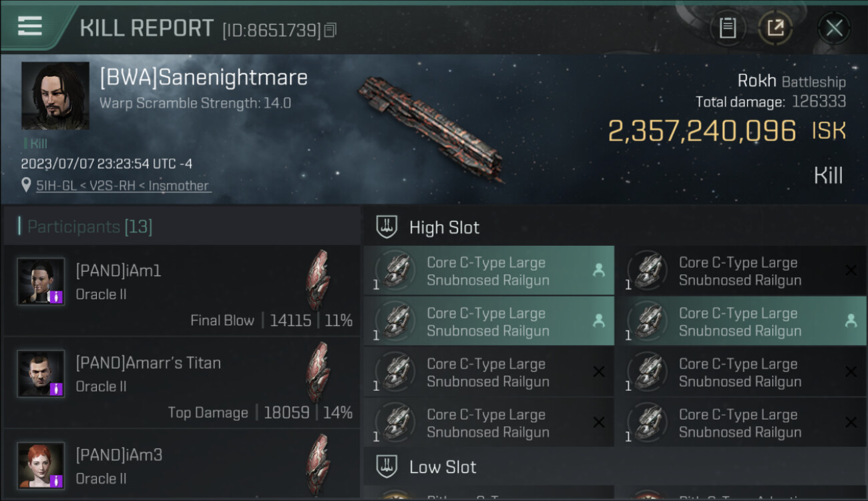Open the hamburger menu
This screenshot has height=501, width=868.
click(30, 26)
